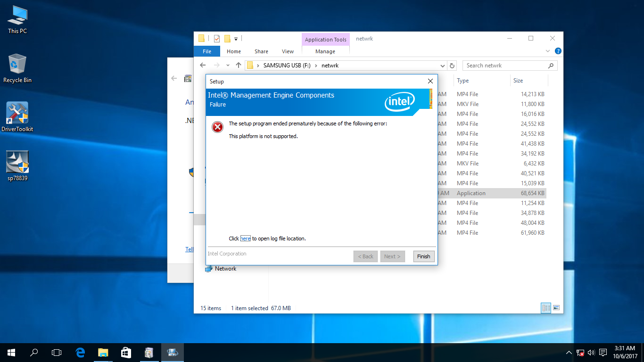Switch to Large icons view layout
This screenshot has height=362, width=644.
556,308
